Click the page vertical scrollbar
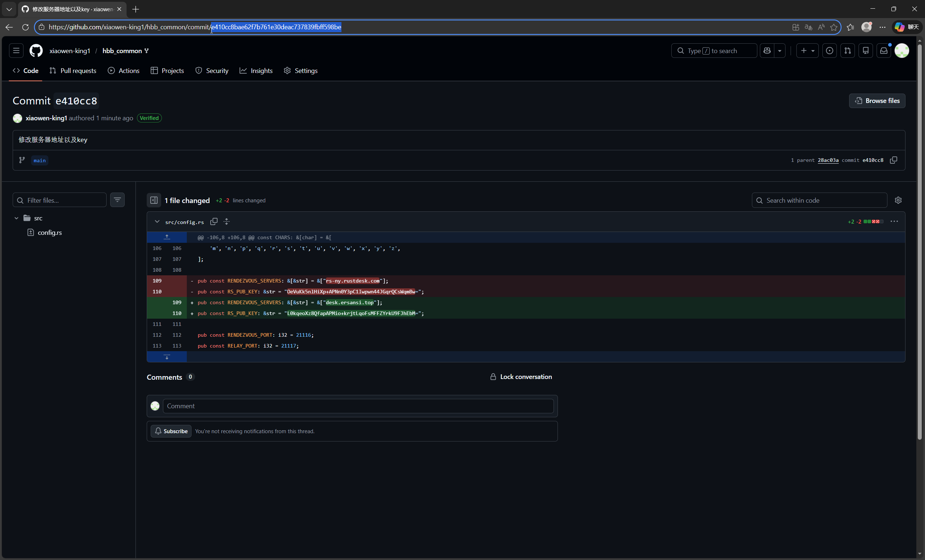The width and height of the screenshot is (925, 560). [919, 240]
